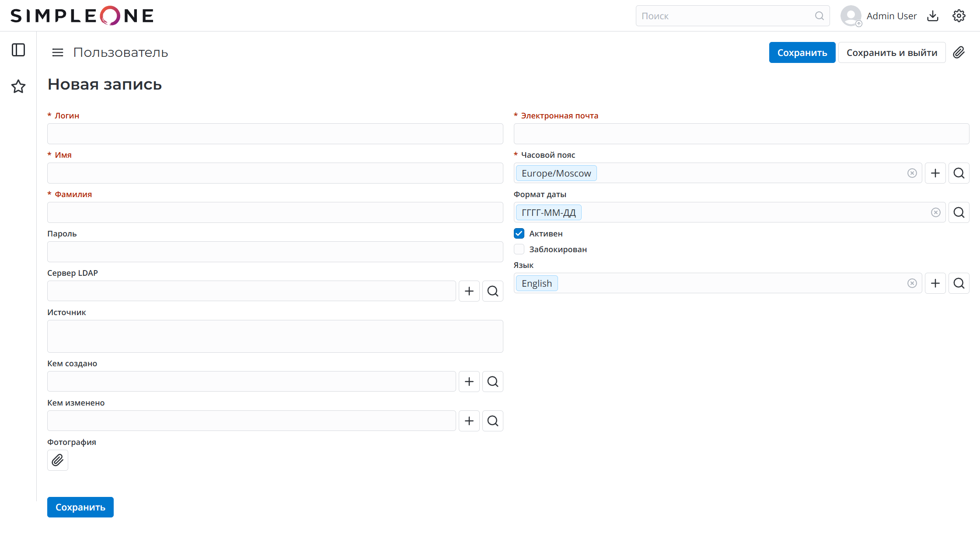Image resolution: width=980 pixels, height=538 pixels.
Task: Toggle the left sidebar panel icon
Action: coord(18,50)
